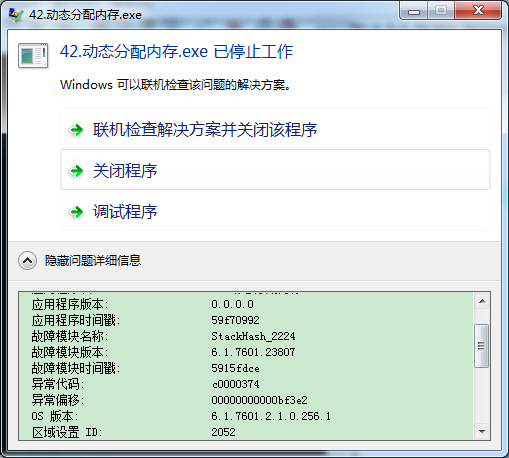The height and width of the screenshot is (458, 509).
Task: Close the dialog with the red X
Action: [x=478, y=11]
